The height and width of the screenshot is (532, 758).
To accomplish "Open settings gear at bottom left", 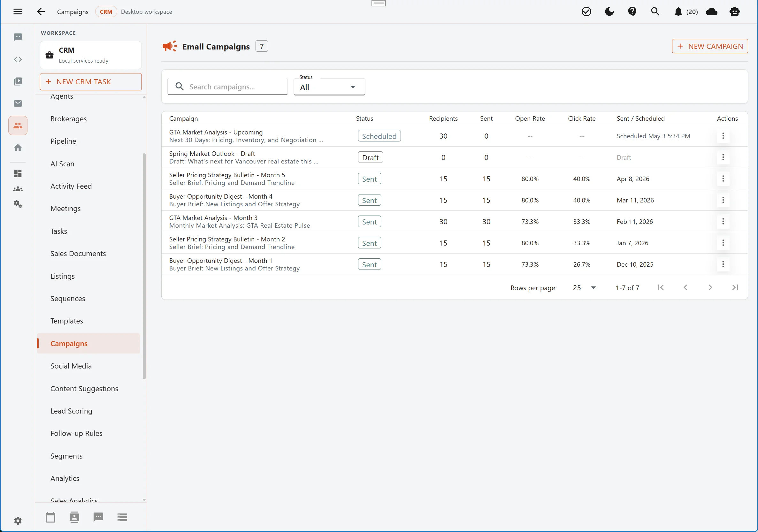I will 18,521.
